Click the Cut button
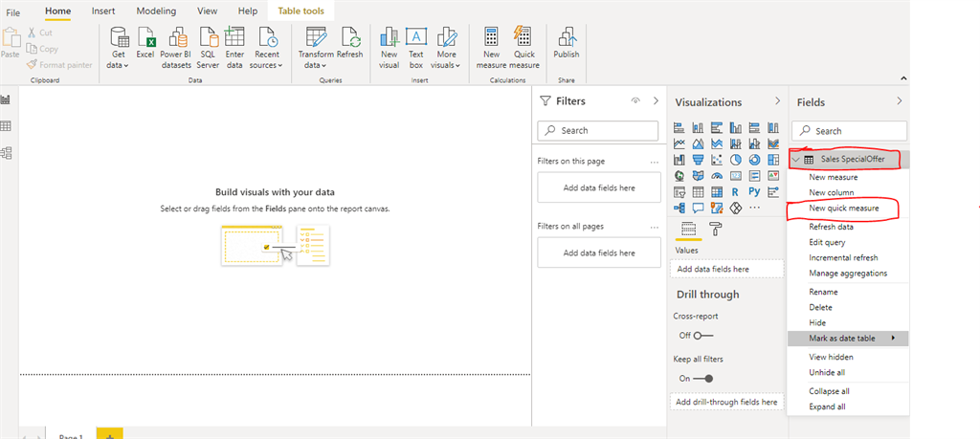The width and height of the screenshot is (980, 439). click(40, 33)
